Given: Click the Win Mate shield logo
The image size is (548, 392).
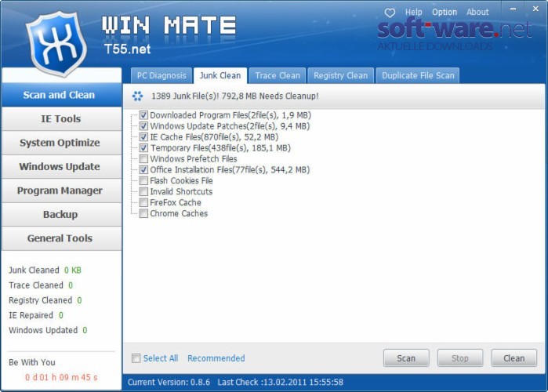Looking at the screenshot, I should (56, 43).
